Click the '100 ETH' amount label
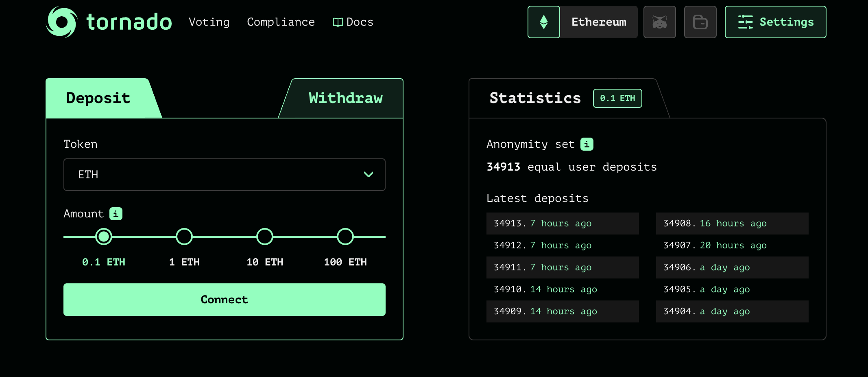The width and height of the screenshot is (868, 377). [345, 262]
